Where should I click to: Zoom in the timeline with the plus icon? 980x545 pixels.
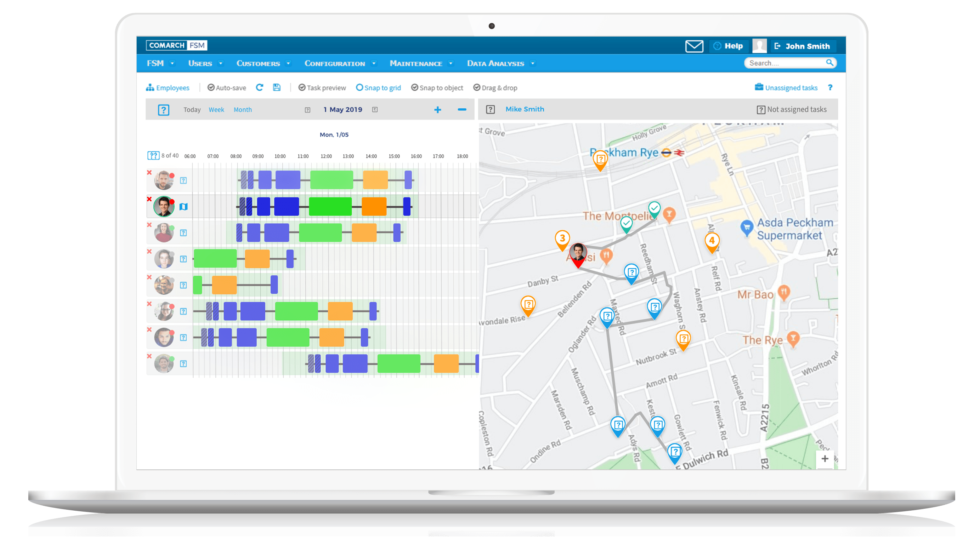click(x=438, y=110)
